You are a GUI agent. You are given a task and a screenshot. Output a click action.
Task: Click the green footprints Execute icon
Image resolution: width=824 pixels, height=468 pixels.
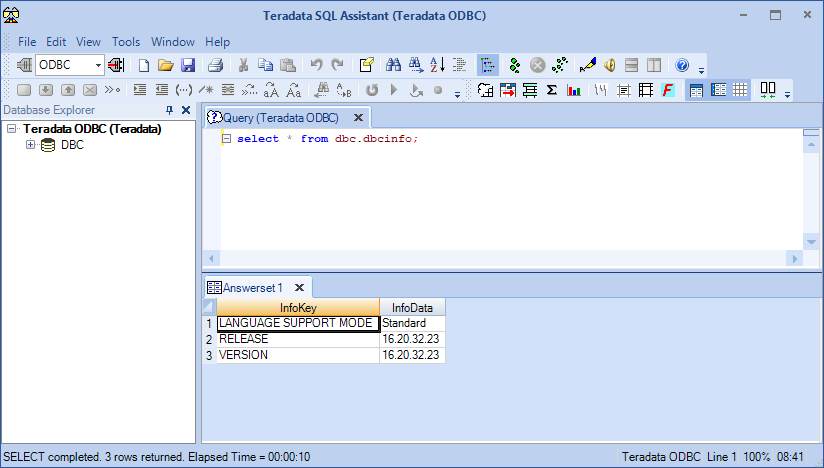pos(515,65)
